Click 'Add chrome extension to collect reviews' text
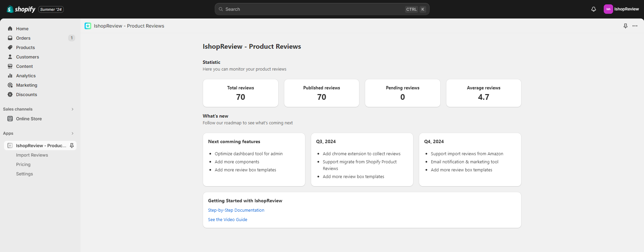Viewport: 644px width, 252px height. tap(362, 154)
